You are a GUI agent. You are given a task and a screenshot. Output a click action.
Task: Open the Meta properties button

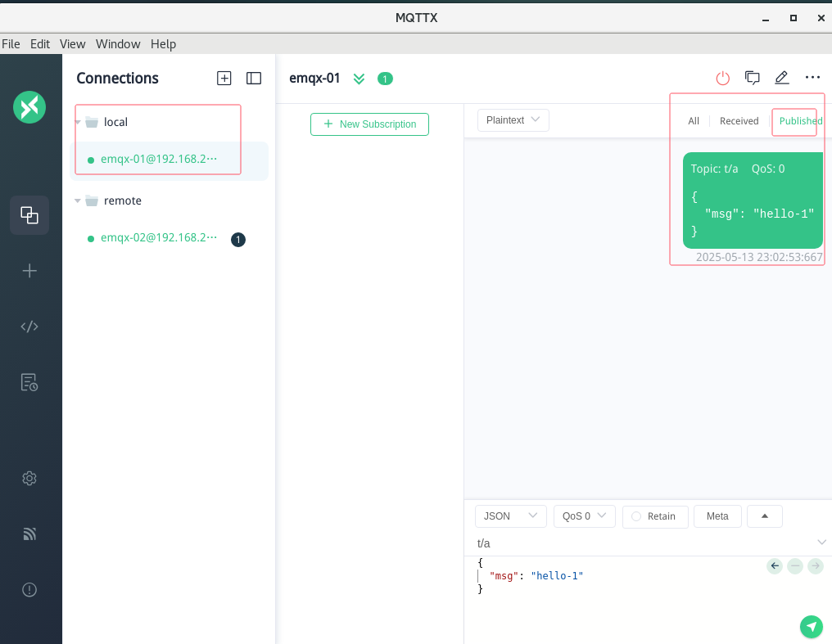pyautogui.click(x=717, y=516)
